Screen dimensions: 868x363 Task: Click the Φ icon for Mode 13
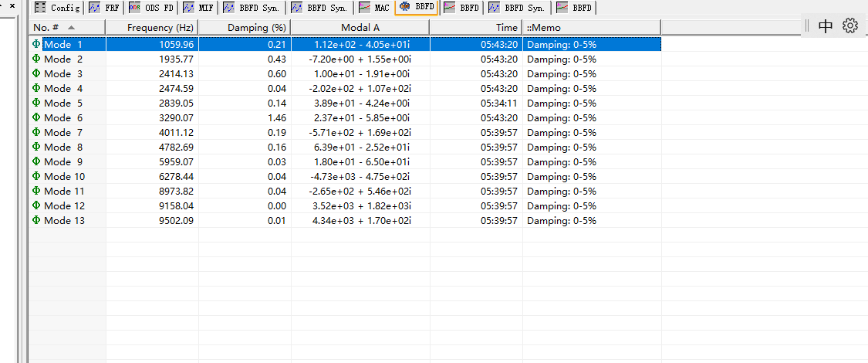coord(36,221)
